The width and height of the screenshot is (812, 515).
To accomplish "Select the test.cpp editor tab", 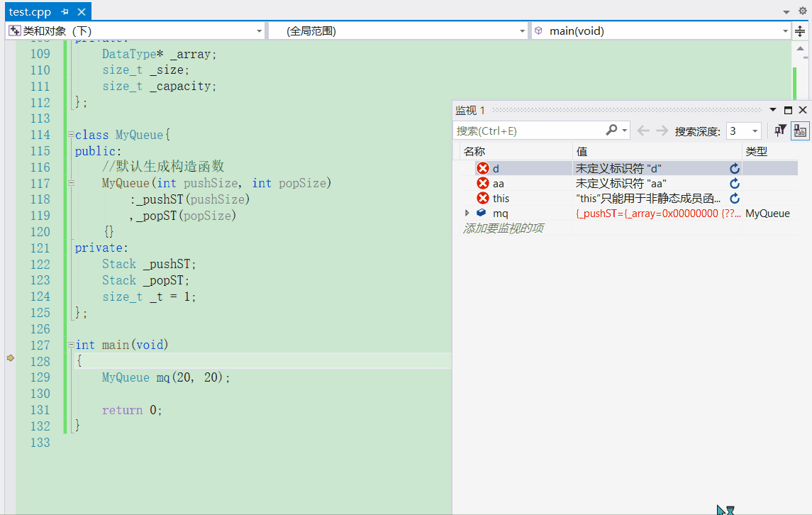I will (x=30, y=11).
